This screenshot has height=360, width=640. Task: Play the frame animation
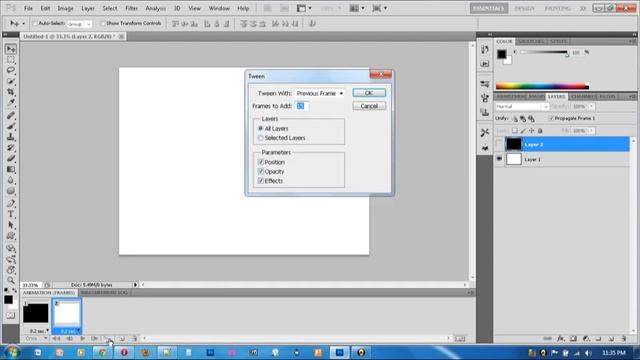82,338
